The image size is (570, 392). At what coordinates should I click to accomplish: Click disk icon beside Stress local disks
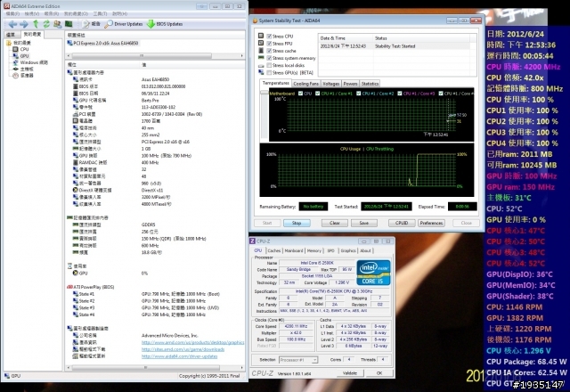click(x=261, y=66)
